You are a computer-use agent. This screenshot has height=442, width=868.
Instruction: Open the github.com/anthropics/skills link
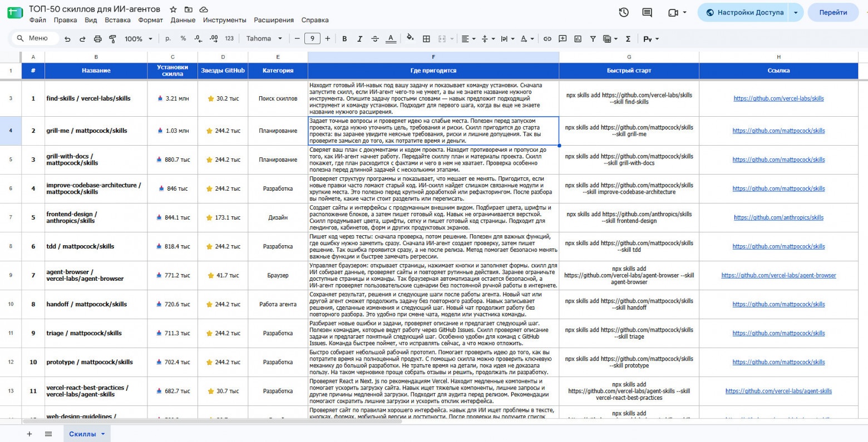778,217
